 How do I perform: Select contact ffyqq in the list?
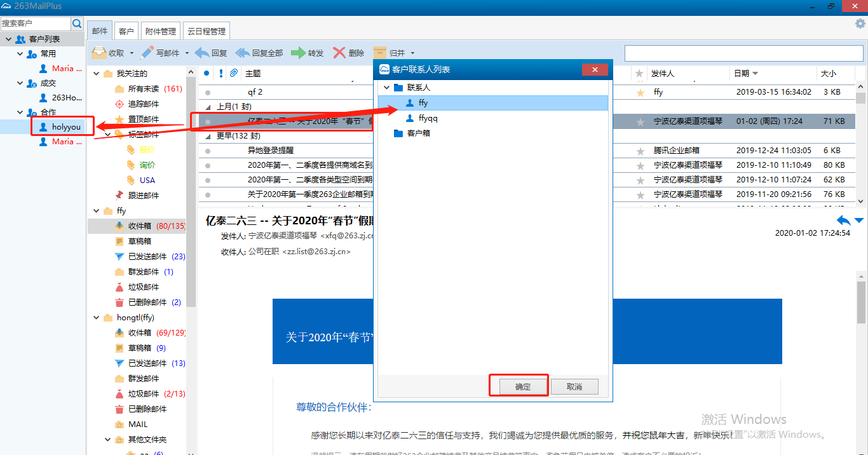428,118
